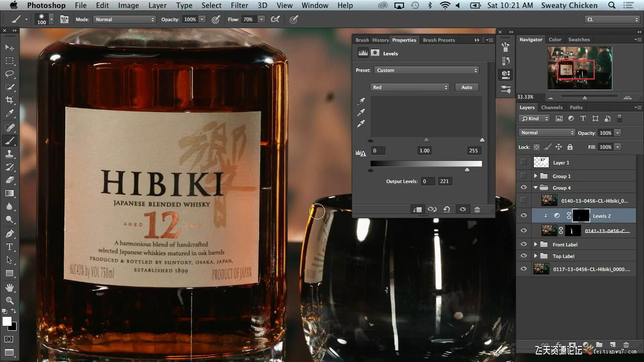Select the Rectangular Marquee tool
Screen dimensions: 644x362
[10, 61]
